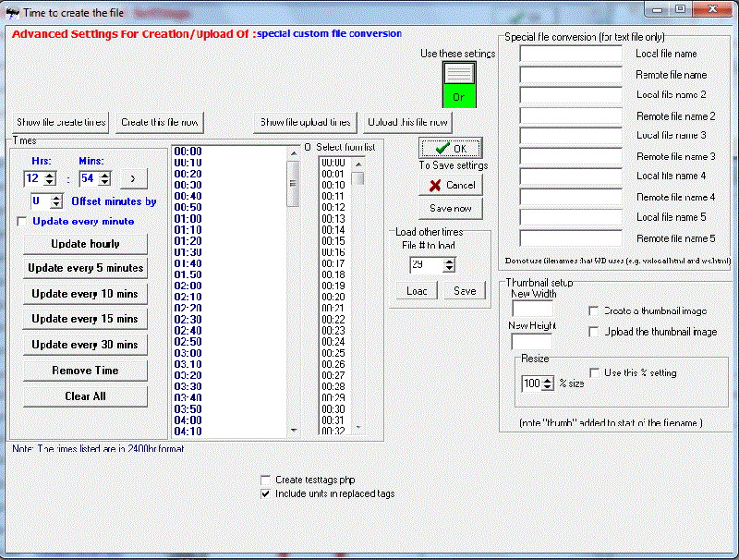Click the Save now button
The image size is (739, 560).
[x=451, y=208]
